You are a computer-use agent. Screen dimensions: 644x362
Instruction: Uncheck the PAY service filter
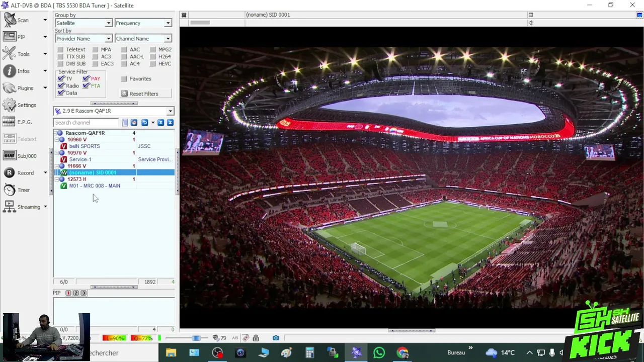[x=87, y=79]
